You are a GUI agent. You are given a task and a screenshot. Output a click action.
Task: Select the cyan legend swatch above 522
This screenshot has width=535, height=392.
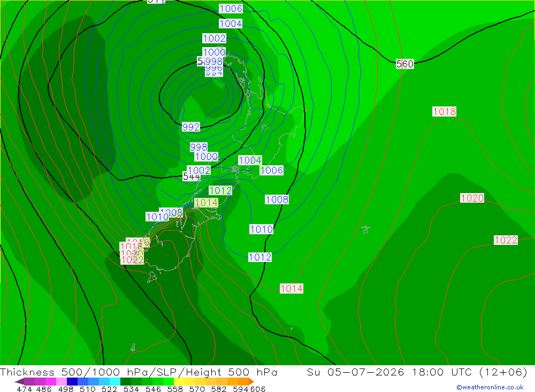click(115, 381)
